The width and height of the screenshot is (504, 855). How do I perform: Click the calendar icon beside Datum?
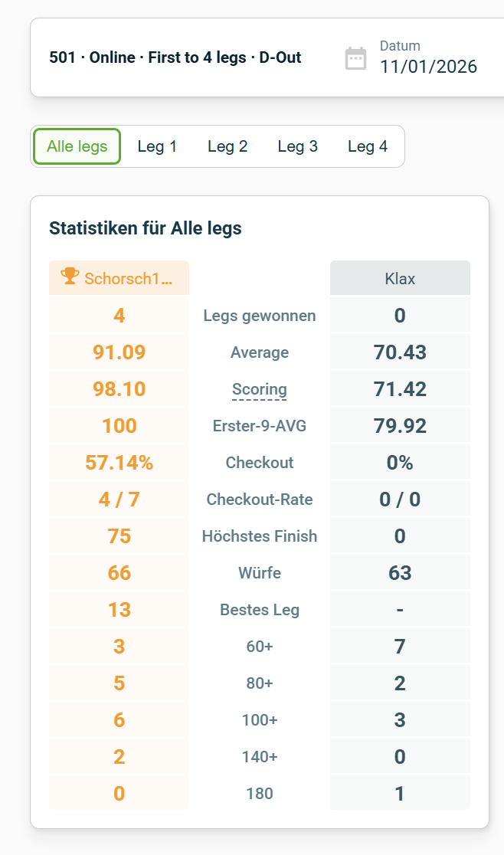tap(355, 57)
